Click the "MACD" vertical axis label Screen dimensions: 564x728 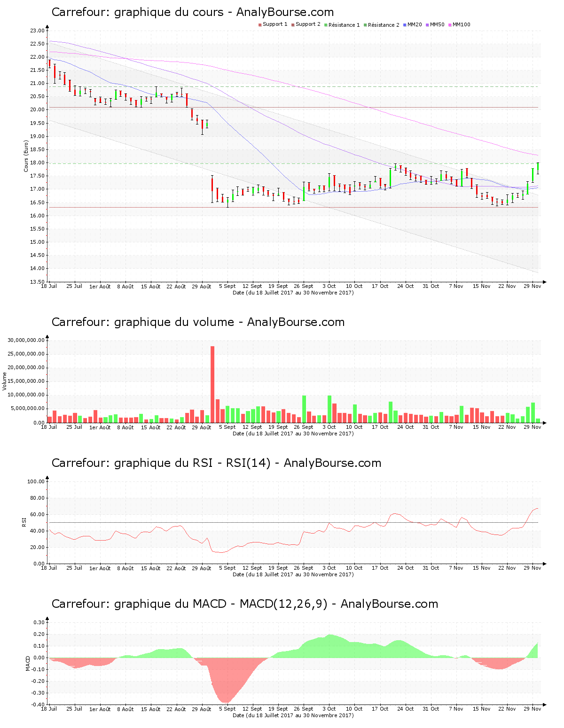(x=28, y=663)
